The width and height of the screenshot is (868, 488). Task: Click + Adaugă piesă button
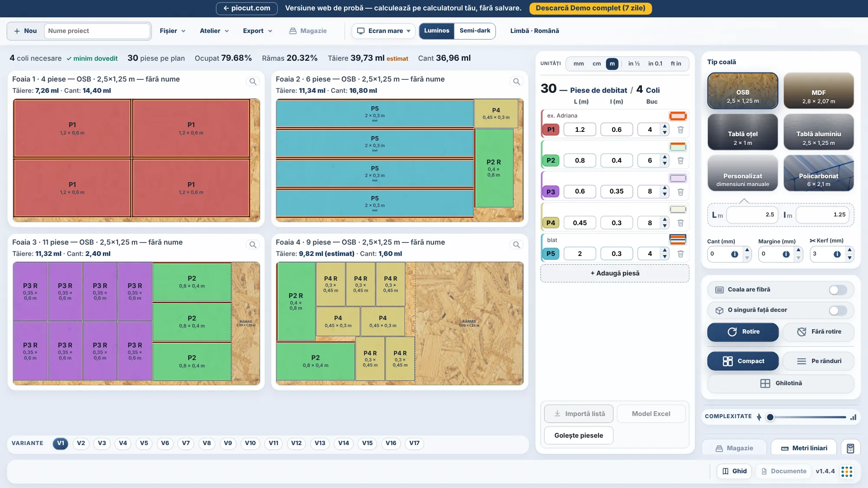(x=615, y=273)
